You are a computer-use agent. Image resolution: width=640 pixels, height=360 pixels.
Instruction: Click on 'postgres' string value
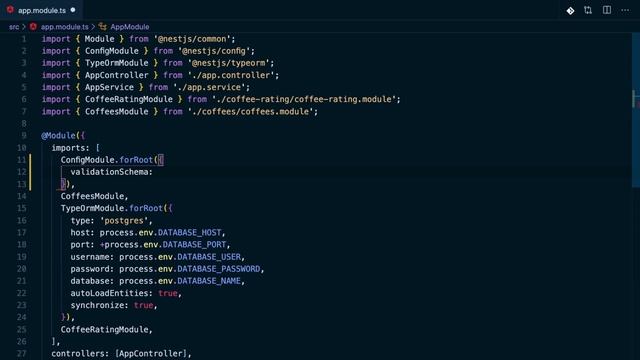[x=124, y=221]
